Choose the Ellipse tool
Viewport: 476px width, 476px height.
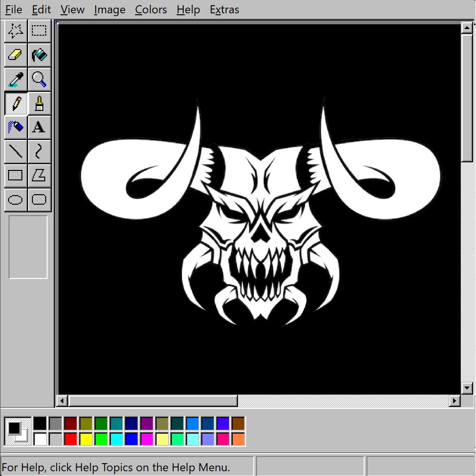(16, 200)
